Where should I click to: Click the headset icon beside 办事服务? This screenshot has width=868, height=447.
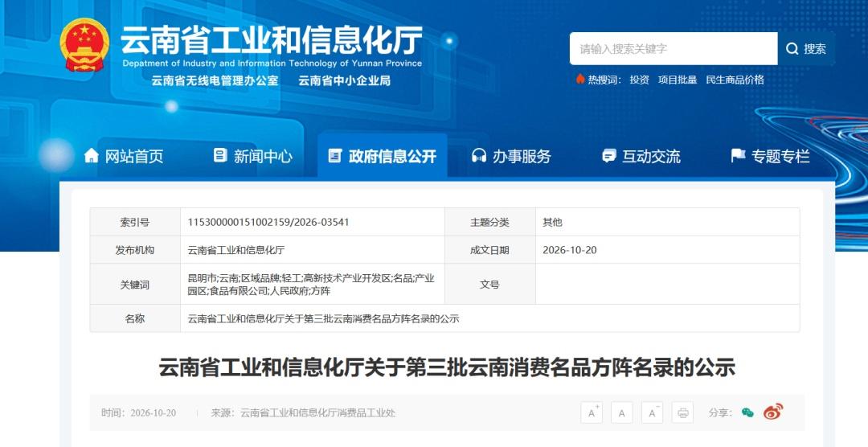[x=479, y=156]
